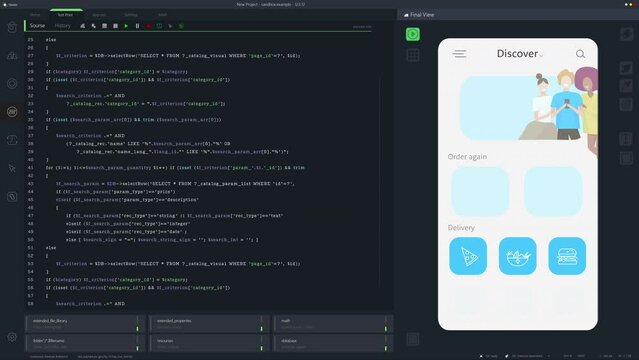639x360 pixels.
Task: Expand the Discover dropdown in the phone preview
Action: pos(541,55)
